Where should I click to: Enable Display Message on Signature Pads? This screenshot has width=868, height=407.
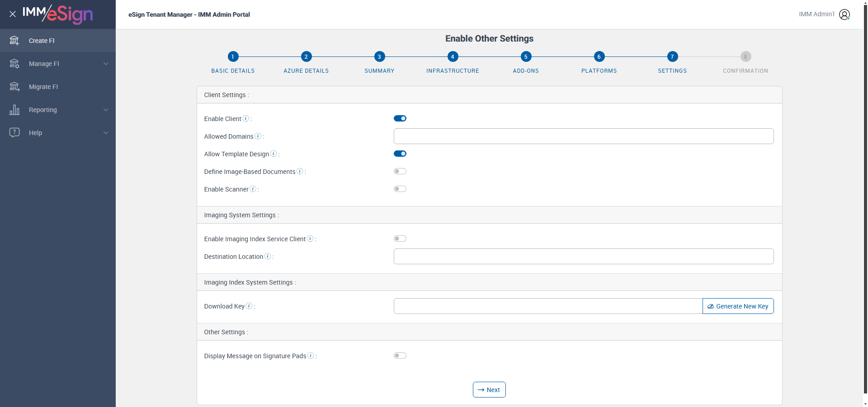pos(400,356)
